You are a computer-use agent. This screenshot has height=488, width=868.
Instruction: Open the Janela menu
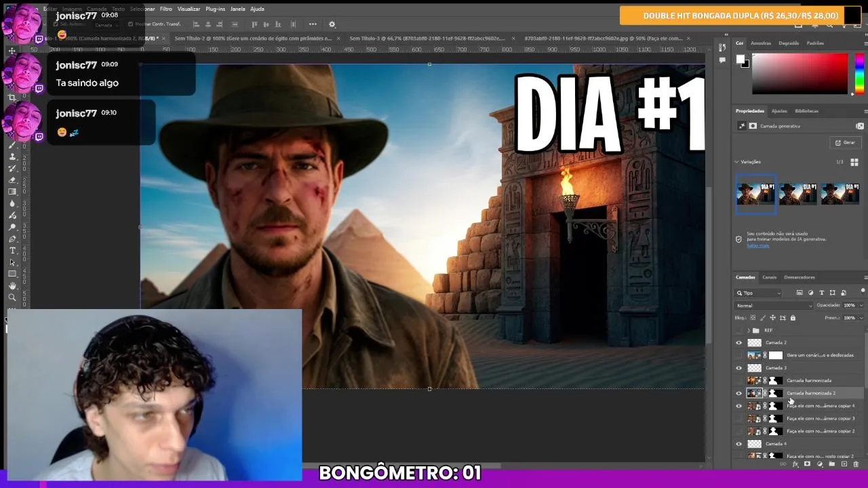[x=237, y=9]
